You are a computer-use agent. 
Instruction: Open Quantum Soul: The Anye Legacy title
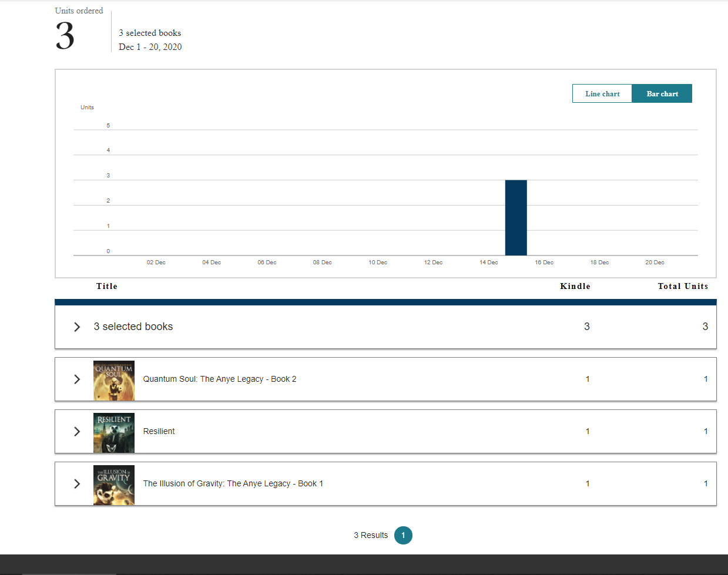(220, 379)
